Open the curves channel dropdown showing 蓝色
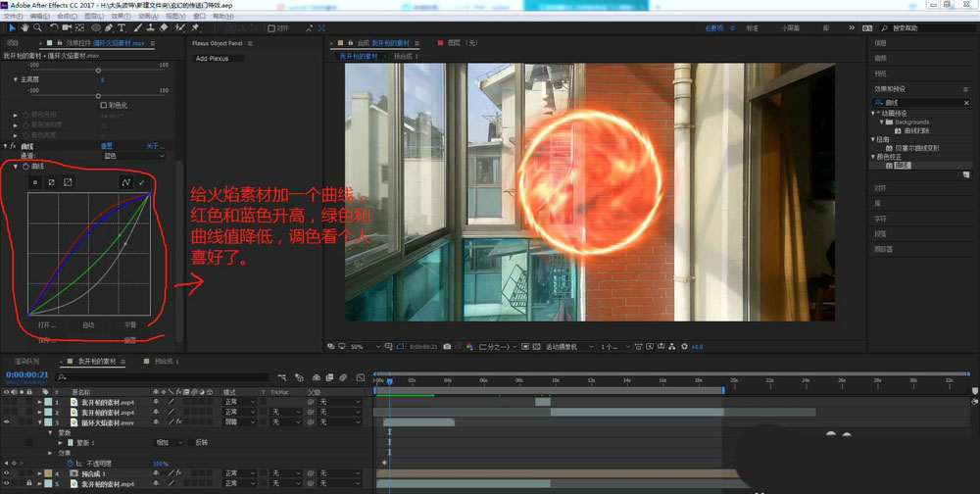 [132, 156]
